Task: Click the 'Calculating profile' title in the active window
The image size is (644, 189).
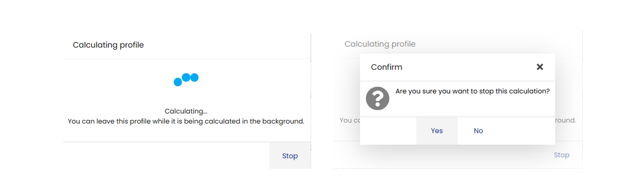Action: tap(108, 45)
